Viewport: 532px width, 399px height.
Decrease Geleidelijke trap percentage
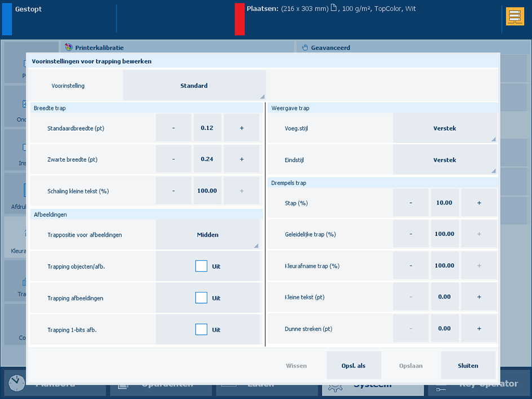pos(411,234)
